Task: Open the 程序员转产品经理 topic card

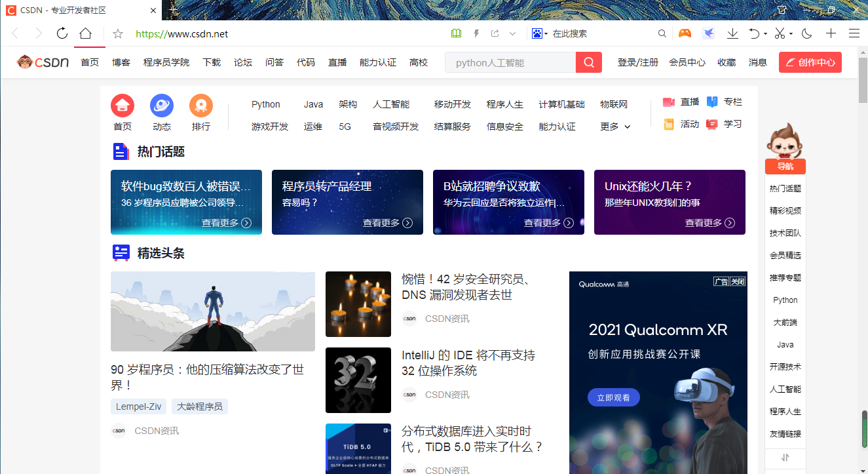Action: click(347, 202)
